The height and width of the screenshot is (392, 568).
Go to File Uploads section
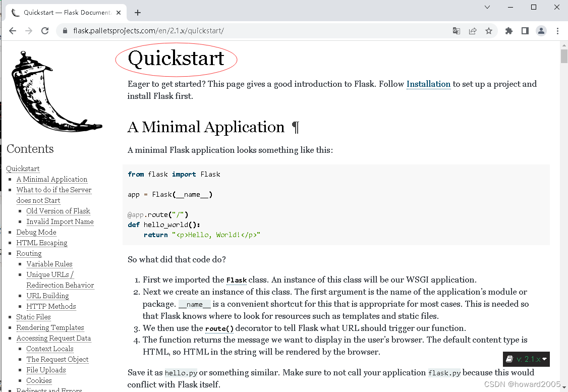pos(46,370)
